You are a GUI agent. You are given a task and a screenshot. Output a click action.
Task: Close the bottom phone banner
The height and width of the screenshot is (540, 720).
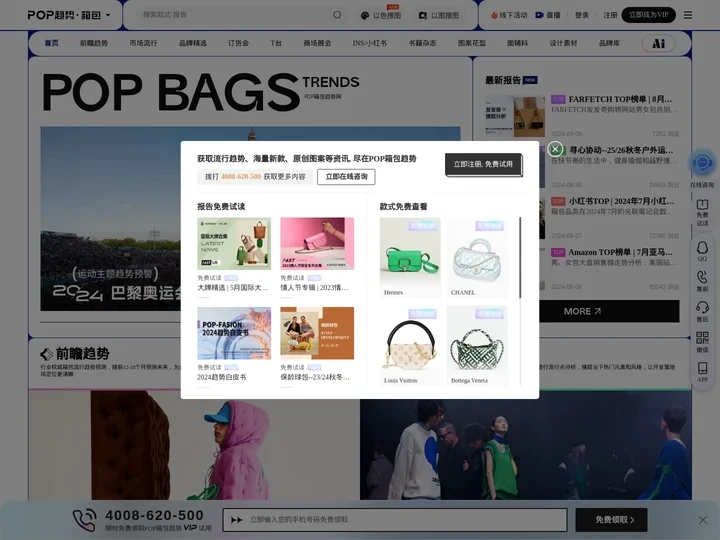(703, 520)
